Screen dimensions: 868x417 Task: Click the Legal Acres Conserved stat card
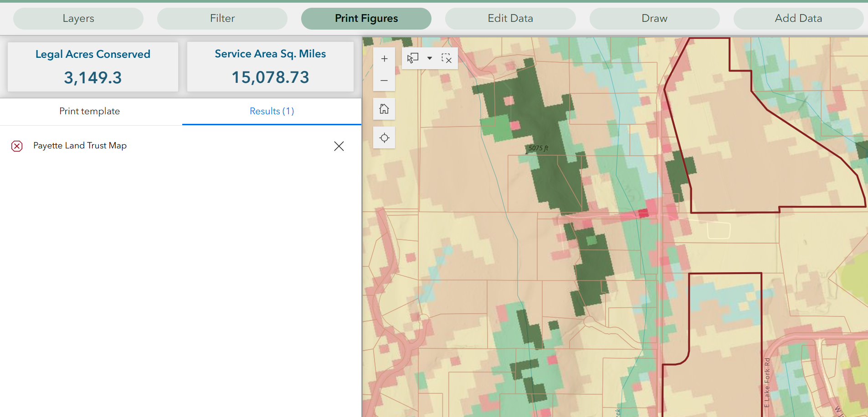tap(92, 66)
